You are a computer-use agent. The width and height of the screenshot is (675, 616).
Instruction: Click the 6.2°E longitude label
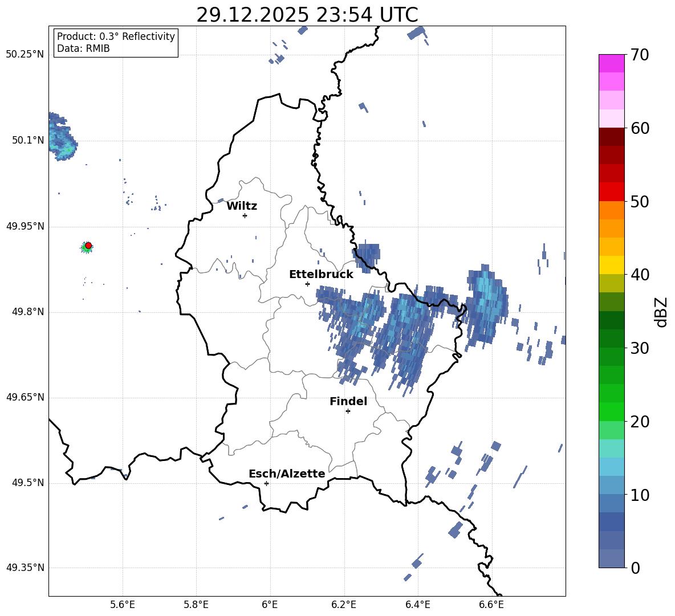(344, 605)
